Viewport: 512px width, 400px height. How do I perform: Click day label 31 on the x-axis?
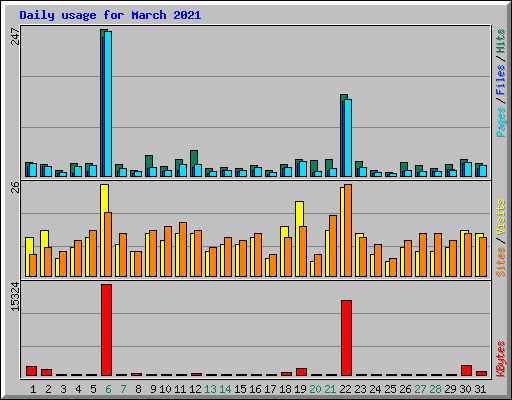(x=480, y=389)
